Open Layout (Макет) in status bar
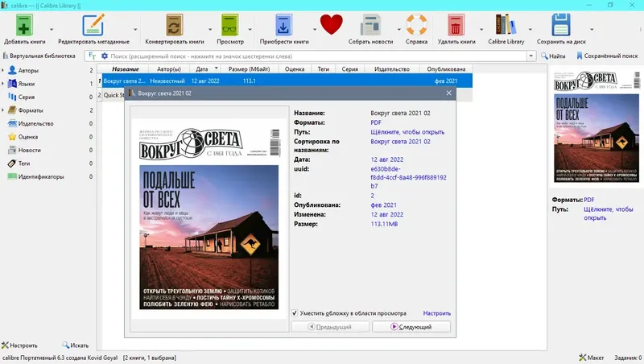The width and height of the screenshot is (644, 364). [592, 358]
